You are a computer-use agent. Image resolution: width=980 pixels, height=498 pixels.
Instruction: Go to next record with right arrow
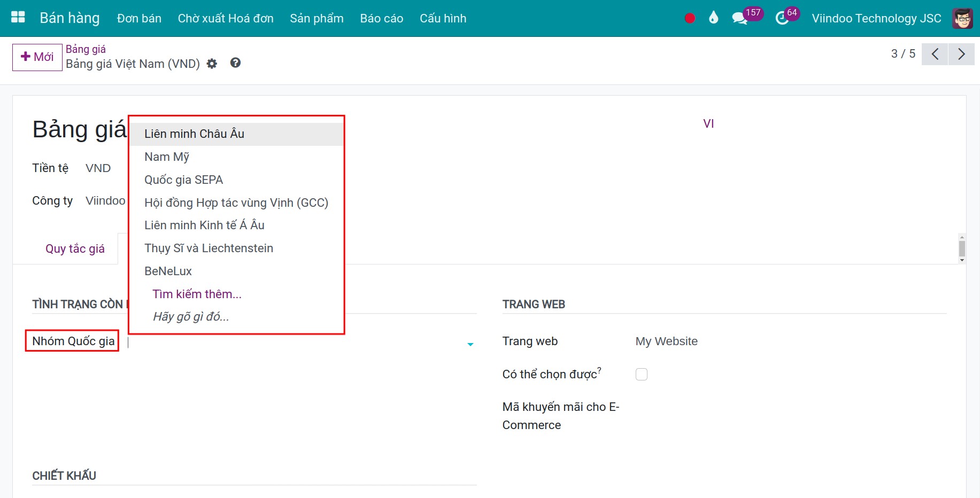[x=961, y=54]
